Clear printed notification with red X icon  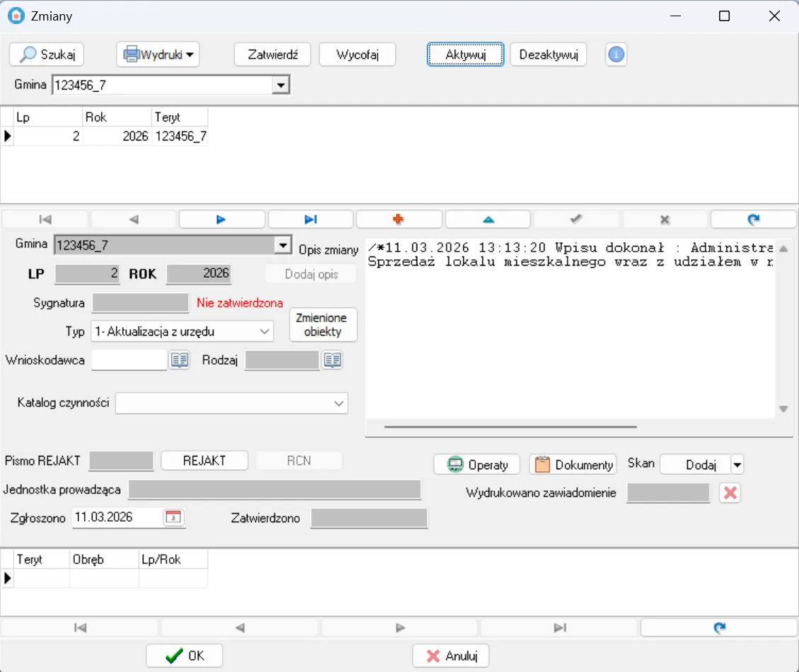[730, 493]
